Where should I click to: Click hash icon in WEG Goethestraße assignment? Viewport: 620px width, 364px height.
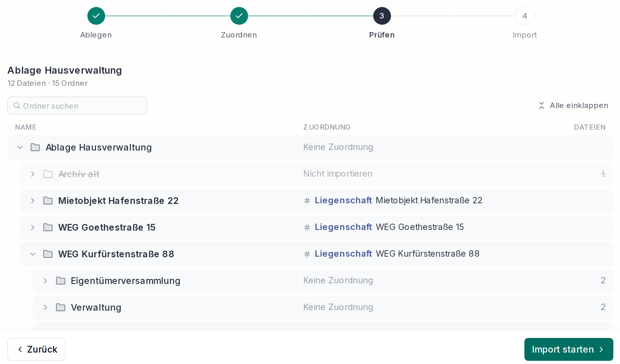pyautogui.click(x=307, y=227)
